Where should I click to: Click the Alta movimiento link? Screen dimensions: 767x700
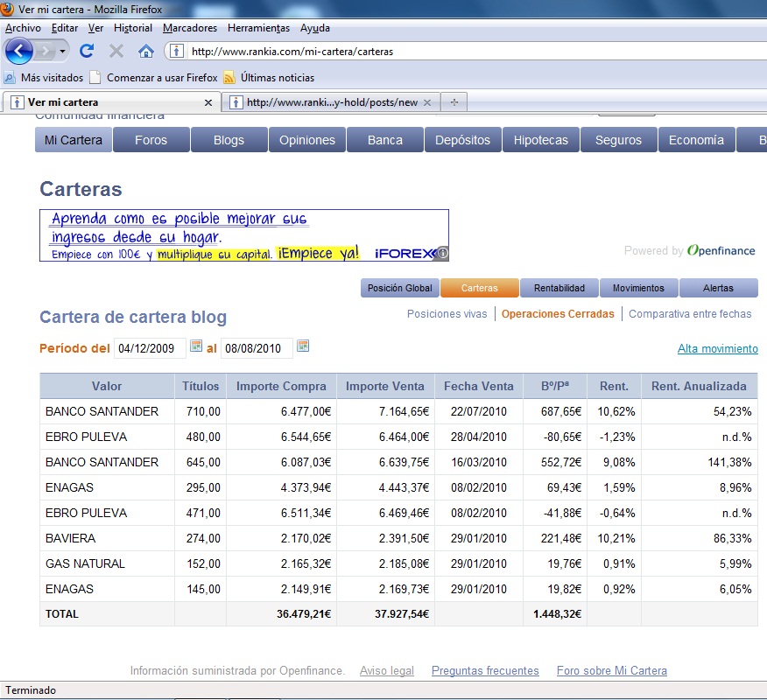717,348
